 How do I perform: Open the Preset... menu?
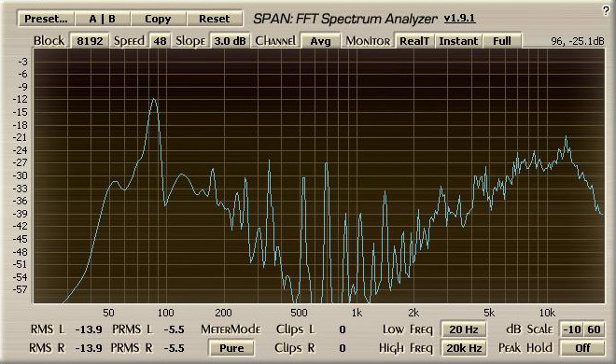(x=46, y=19)
